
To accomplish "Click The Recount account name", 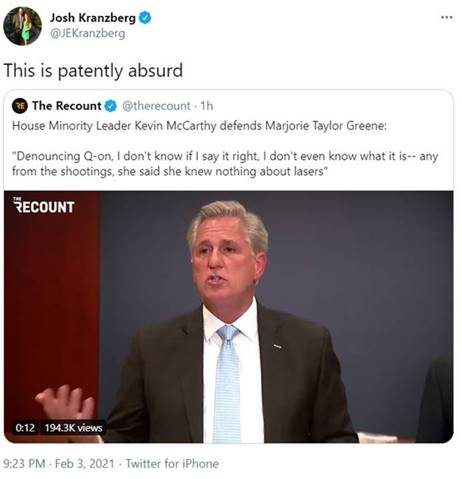I will [67, 106].
